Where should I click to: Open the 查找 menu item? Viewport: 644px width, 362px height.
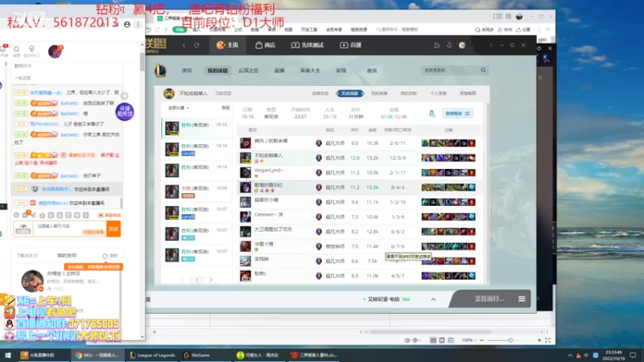tap(372, 71)
